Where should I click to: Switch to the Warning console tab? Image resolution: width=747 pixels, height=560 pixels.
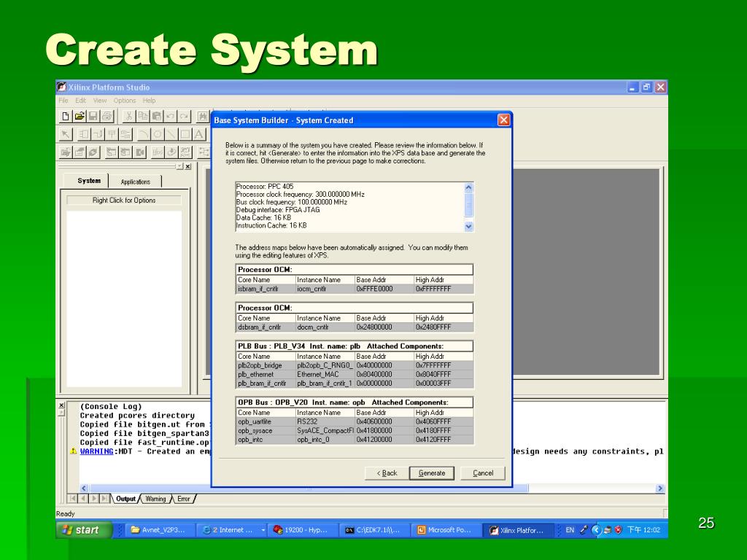pos(155,499)
